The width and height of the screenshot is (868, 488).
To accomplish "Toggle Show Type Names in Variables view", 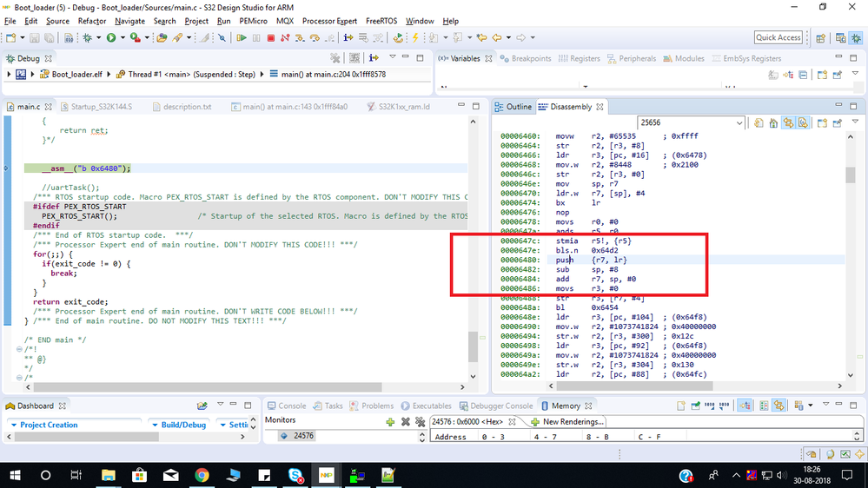I will [x=773, y=75].
